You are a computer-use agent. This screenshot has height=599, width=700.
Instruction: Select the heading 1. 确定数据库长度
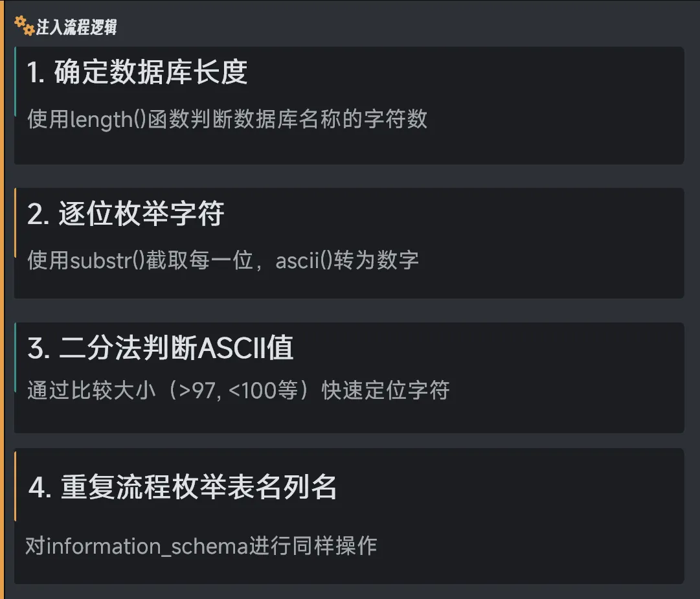[137, 73]
